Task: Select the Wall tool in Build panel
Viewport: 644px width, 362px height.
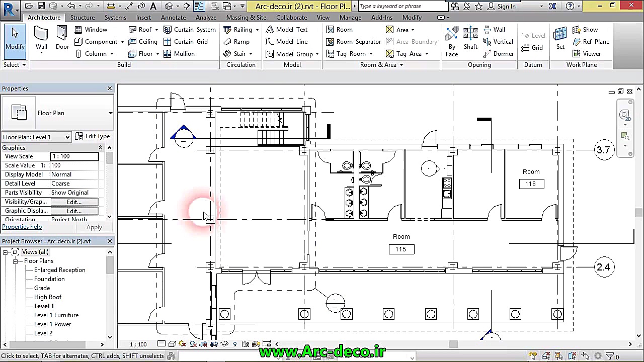Action: click(x=41, y=39)
